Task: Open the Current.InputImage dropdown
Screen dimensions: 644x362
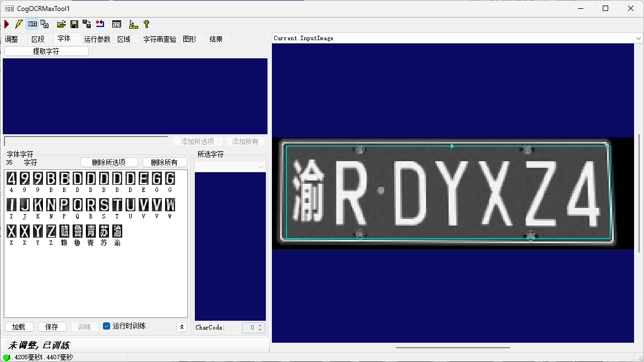Action: coord(638,38)
